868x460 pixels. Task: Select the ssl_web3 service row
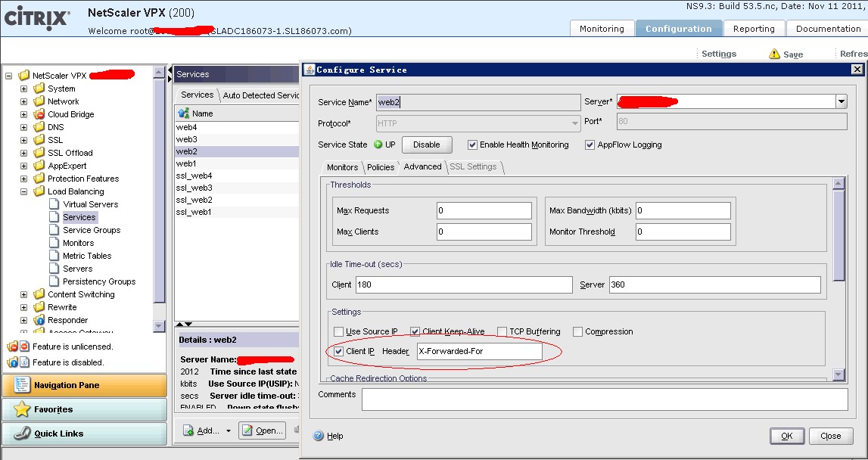pyautogui.click(x=237, y=188)
